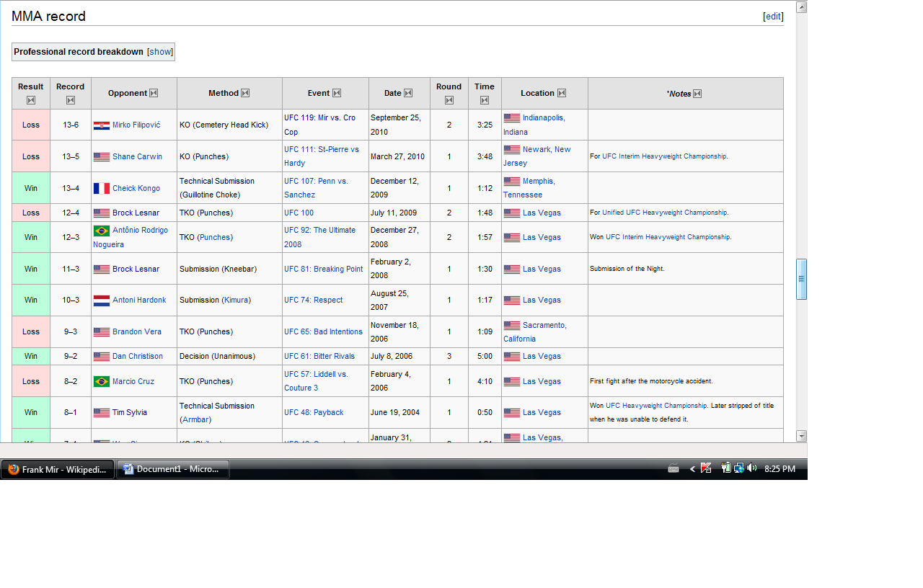Sort table by Result column icon
The height and width of the screenshot is (588, 923).
click(31, 100)
